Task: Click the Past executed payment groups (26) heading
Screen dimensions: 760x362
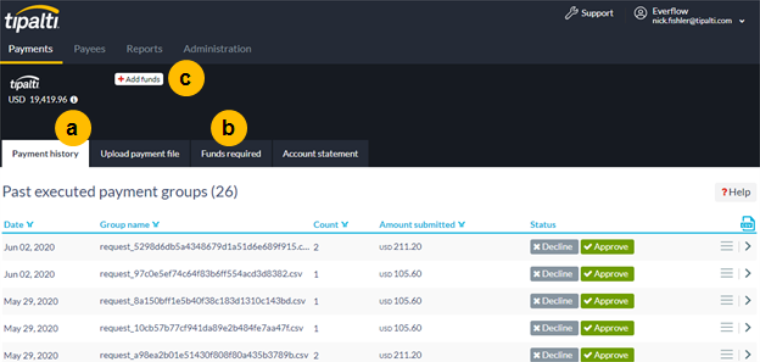Action: point(120,192)
